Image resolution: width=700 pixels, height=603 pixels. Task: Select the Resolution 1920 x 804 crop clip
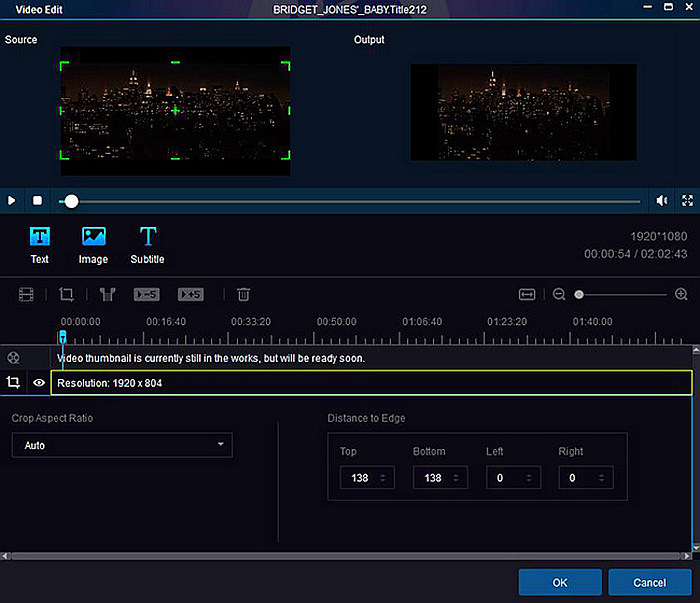371,383
